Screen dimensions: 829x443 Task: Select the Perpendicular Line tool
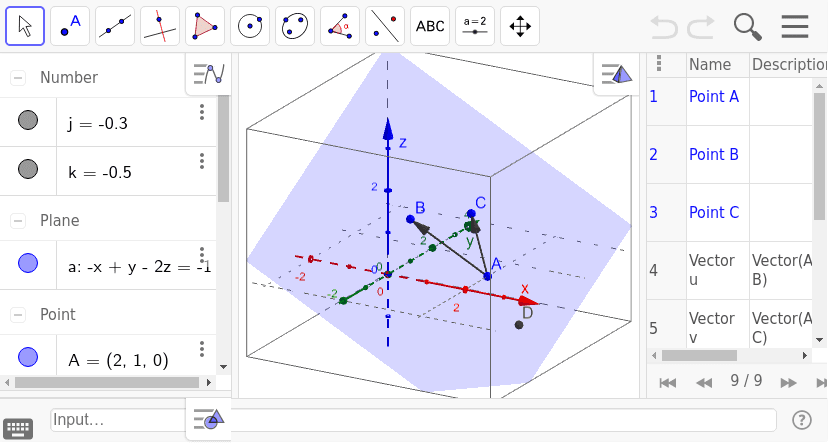[160, 26]
